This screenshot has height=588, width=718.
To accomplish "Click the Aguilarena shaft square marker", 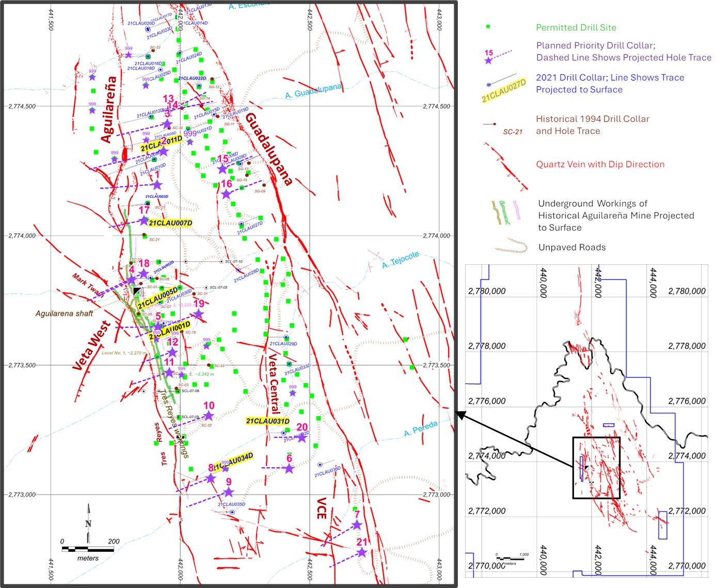I will pos(137,292).
